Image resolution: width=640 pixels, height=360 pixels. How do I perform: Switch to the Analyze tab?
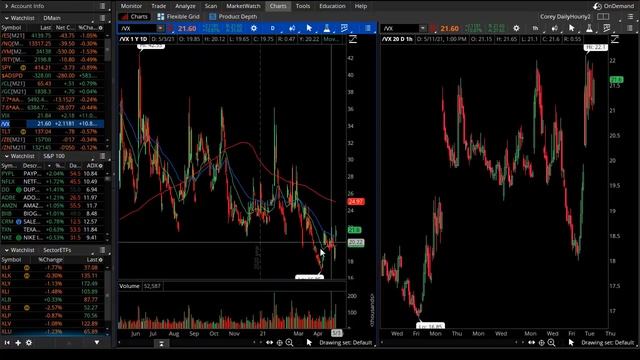[x=185, y=6]
